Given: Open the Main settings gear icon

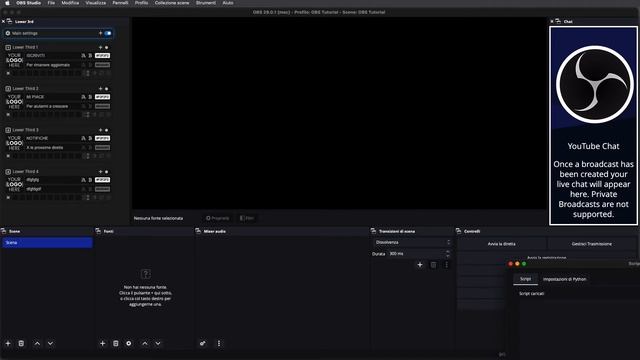Looking at the screenshot, I should [x=8, y=33].
